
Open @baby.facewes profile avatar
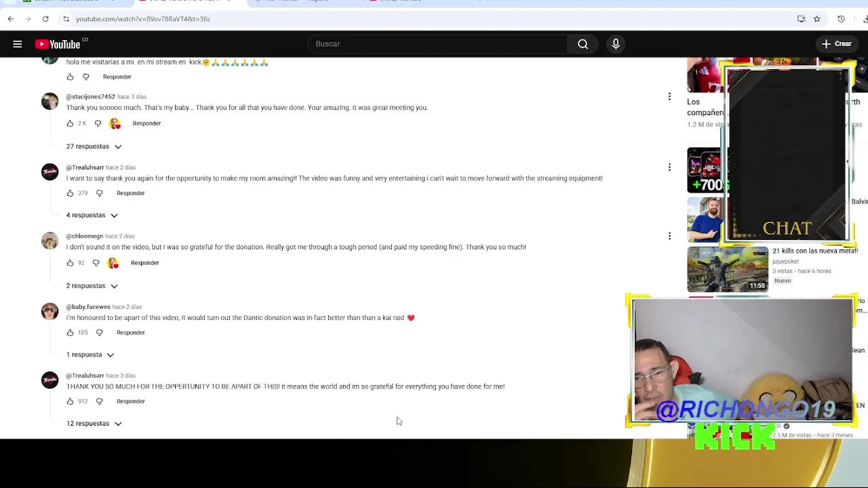(x=50, y=312)
